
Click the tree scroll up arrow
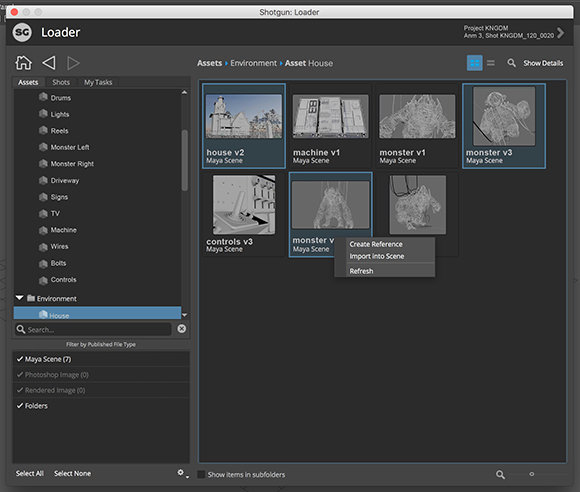[x=184, y=92]
